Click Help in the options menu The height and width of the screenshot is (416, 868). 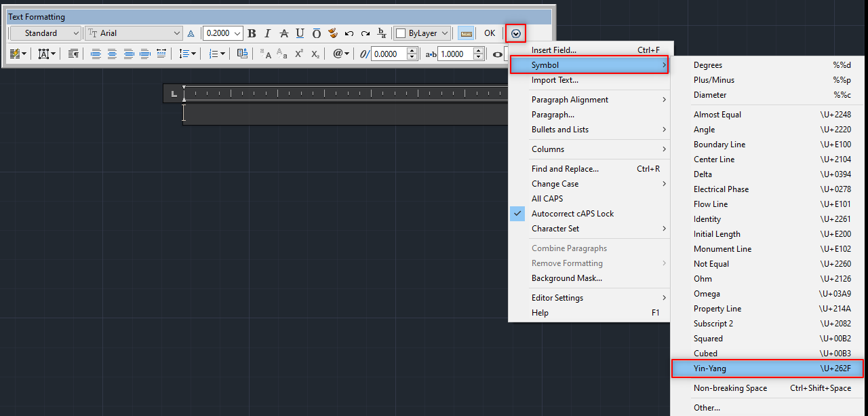[589, 313]
